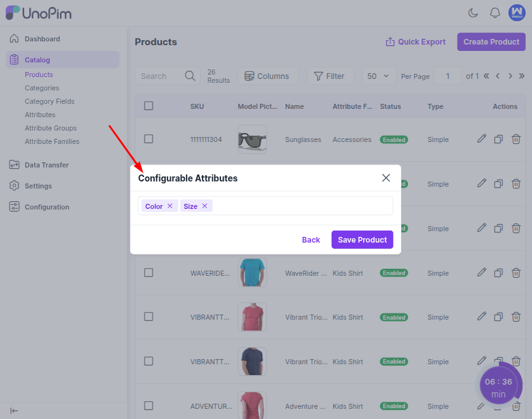Duplicate the Sunglasses product
This screenshot has width=532, height=419.
click(499, 139)
